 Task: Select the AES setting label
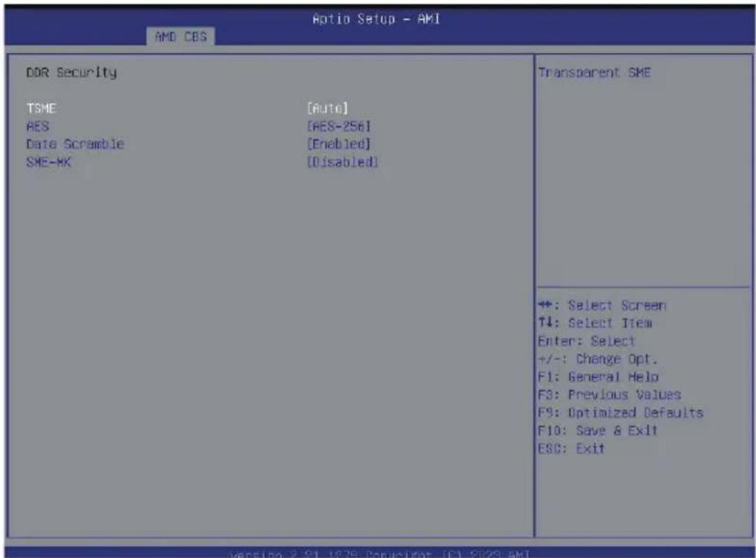click(38, 126)
